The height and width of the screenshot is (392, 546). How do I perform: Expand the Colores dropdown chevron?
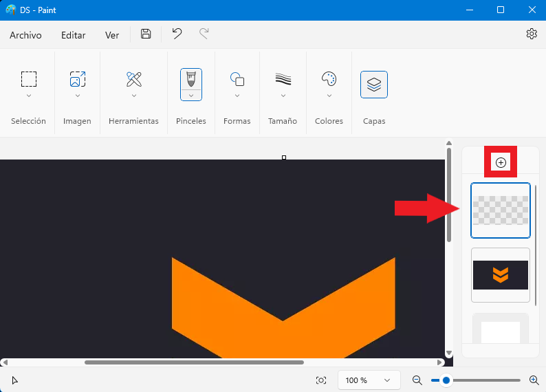coord(329,96)
